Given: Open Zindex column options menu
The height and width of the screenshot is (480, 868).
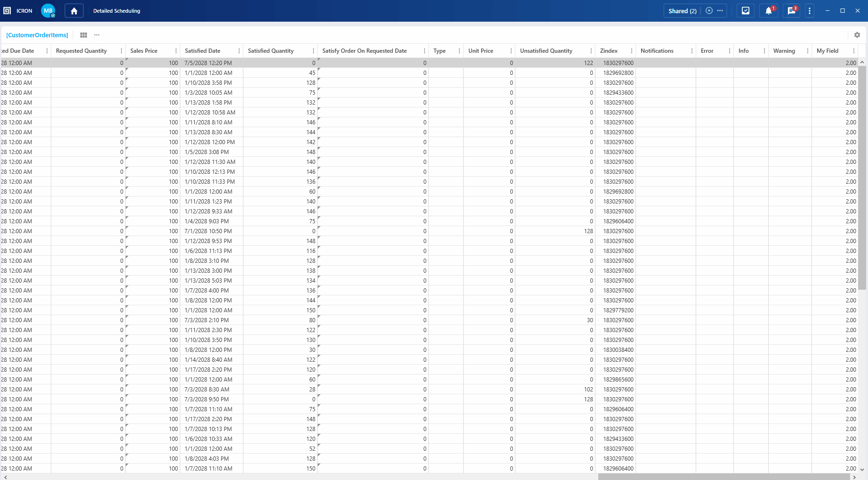Looking at the screenshot, I should point(632,51).
